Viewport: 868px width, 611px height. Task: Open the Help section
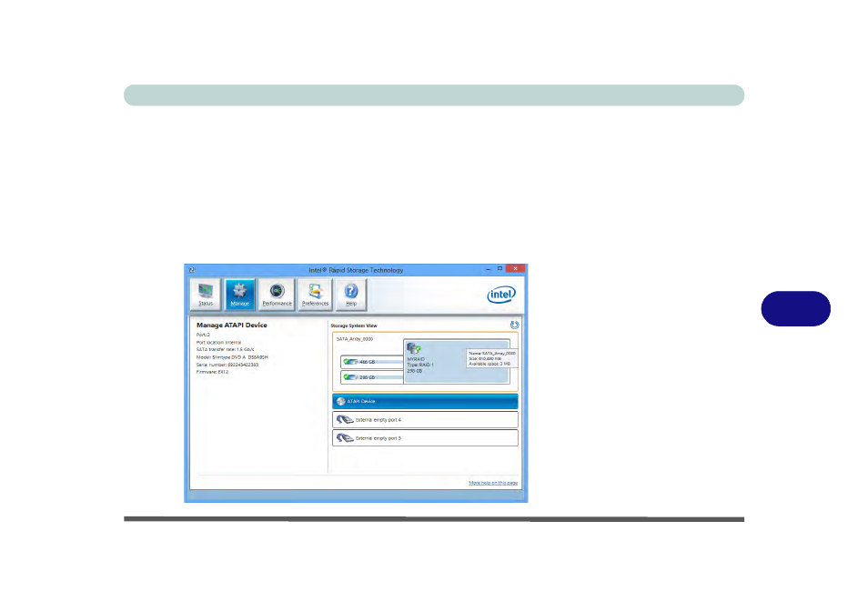click(351, 295)
